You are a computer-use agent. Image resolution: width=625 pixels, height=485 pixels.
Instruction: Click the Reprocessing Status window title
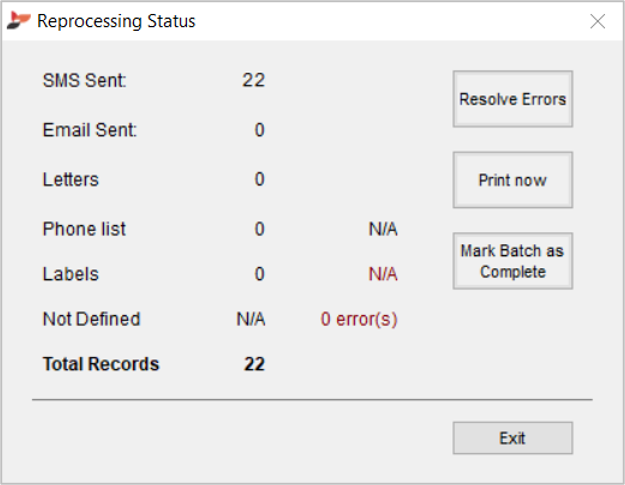116,21
